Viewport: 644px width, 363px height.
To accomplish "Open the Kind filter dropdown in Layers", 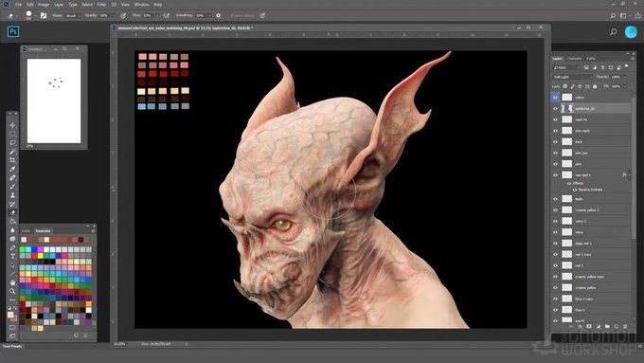I will click(566, 67).
